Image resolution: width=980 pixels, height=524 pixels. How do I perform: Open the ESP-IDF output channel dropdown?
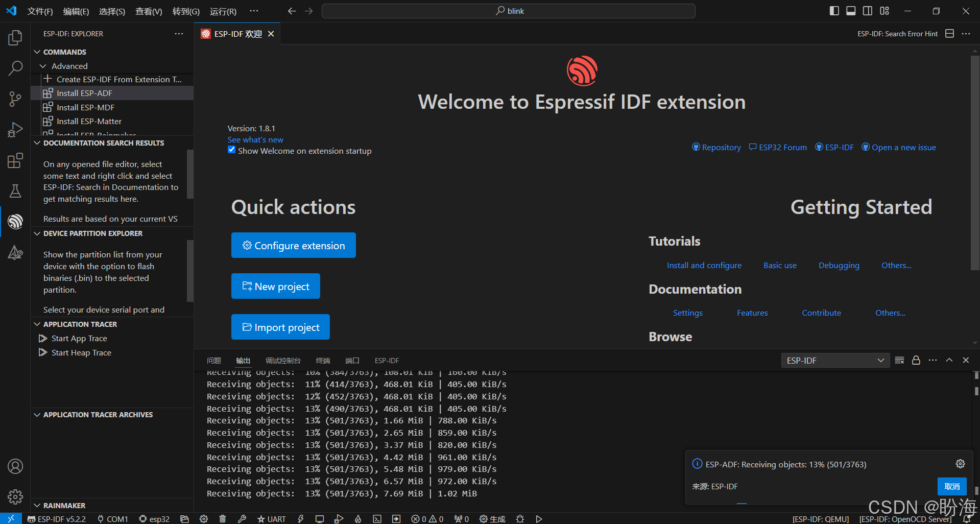835,360
